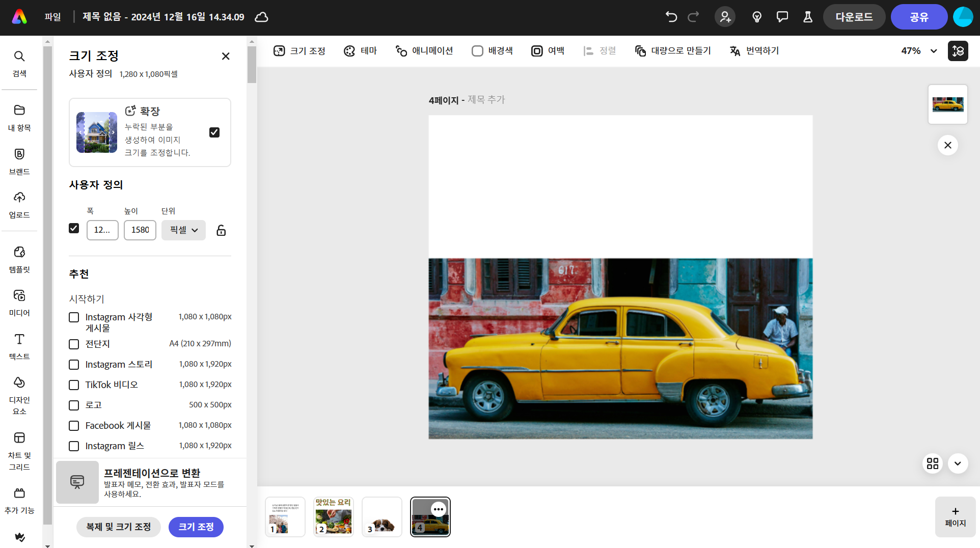Click the undo arrow icon
The image size is (980, 548).
pyautogui.click(x=671, y=17)
